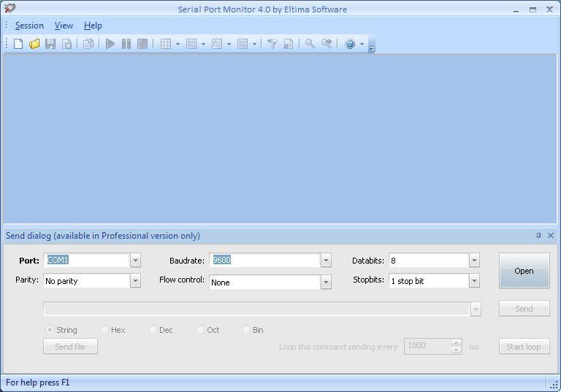Viewport: 561px width, 392px height.
Task: Click the magnifier Find icon
Action: [x=310, y=44]
